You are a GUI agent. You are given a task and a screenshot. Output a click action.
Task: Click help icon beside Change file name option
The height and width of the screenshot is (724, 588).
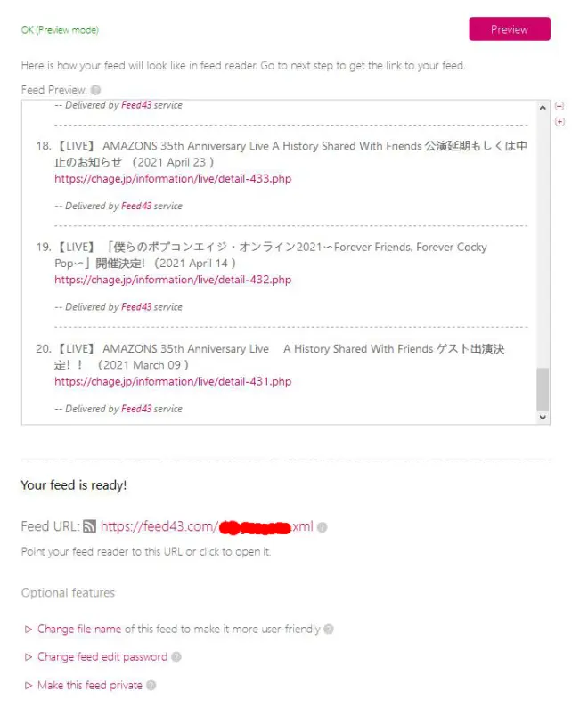(x=329, y=630)
